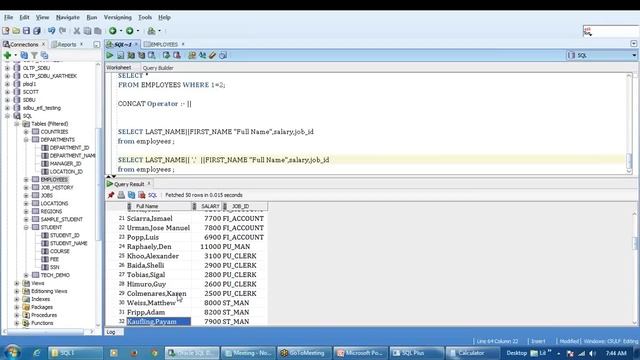Screen dimensions: 640x360
Task: Click the Redo arrow icon
Action: [62, 31]
